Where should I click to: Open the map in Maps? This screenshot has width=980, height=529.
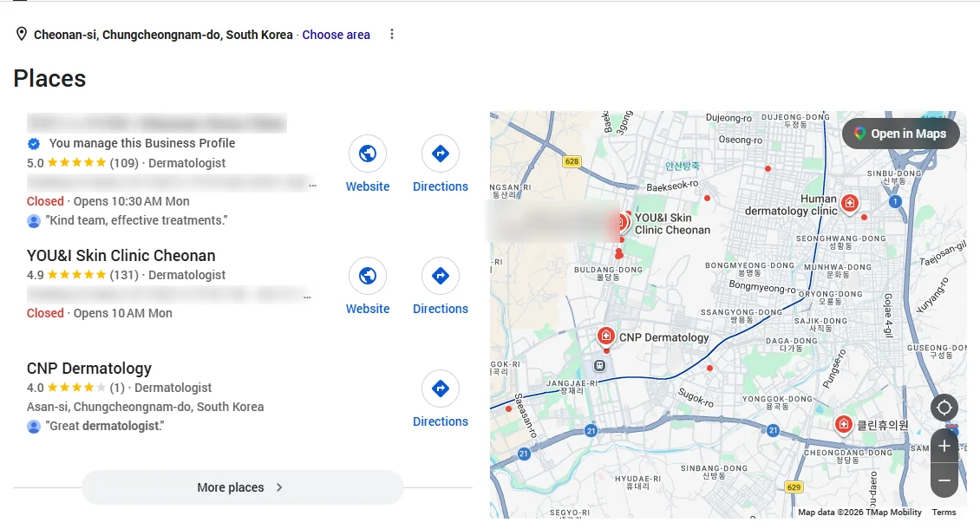(x=900, y=134)
